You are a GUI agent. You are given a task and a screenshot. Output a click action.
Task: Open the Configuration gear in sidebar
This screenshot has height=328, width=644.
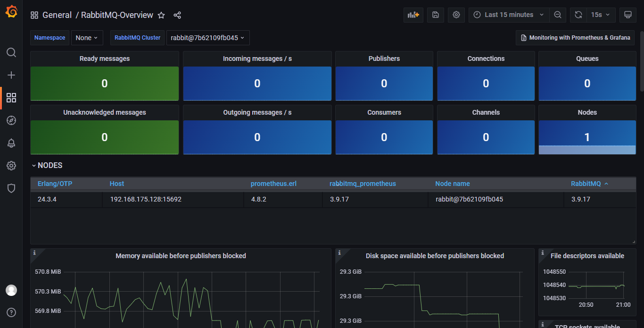point(11,166)
